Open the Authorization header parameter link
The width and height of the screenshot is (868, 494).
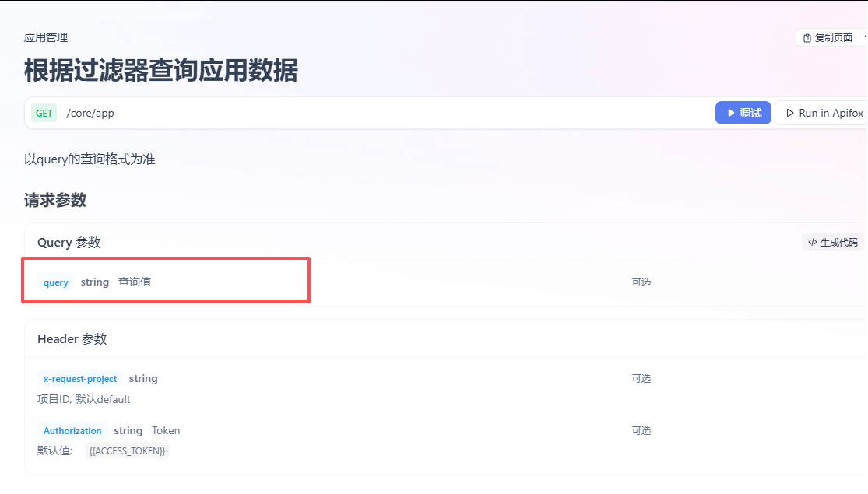72,430
